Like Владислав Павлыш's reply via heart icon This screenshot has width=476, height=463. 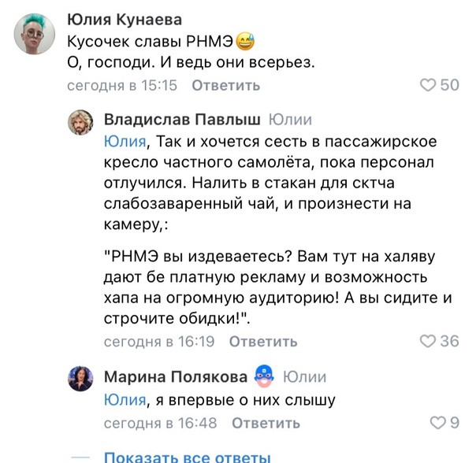[x=427, y=341]
